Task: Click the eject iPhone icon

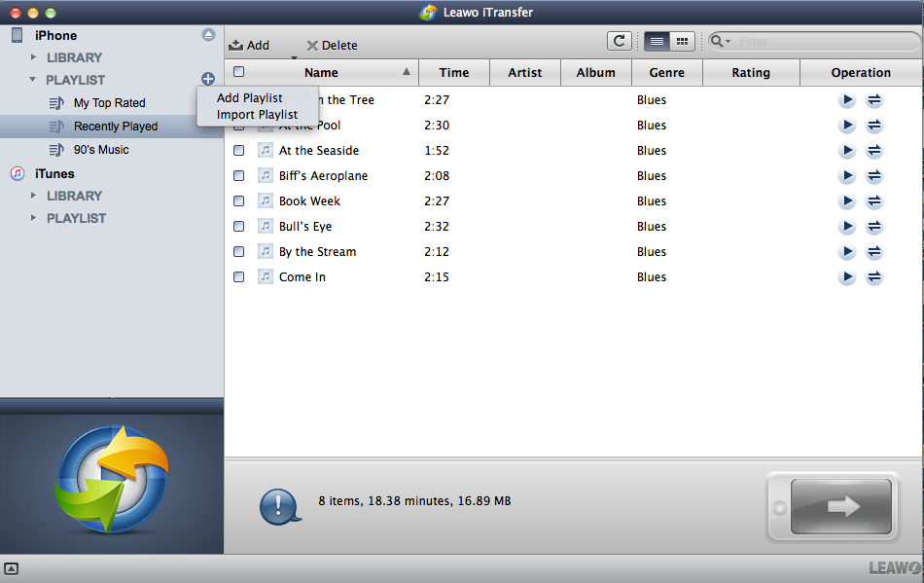Action: tap(208, 35)
